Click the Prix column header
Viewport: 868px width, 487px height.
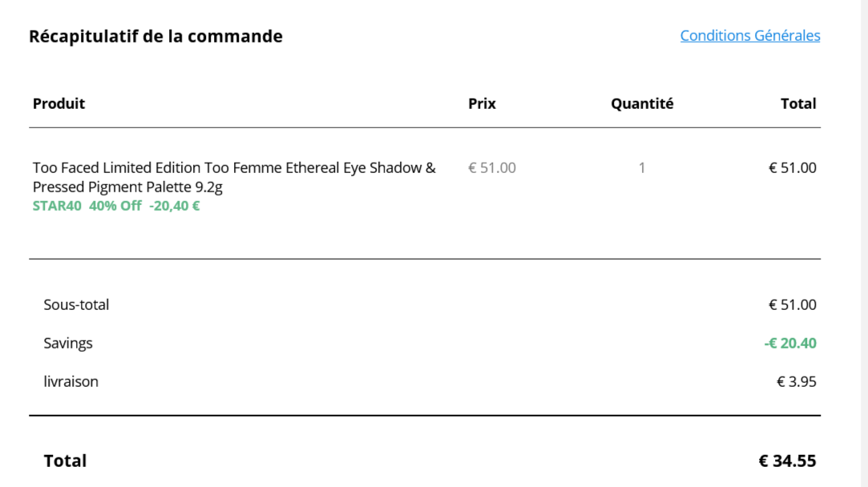(x=482, y=103)
